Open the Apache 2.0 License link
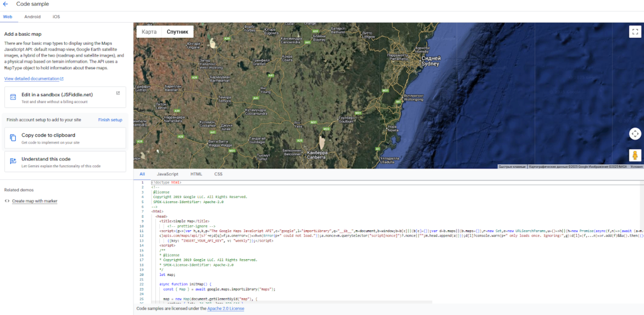The width and height of the screenshot is (644, 315). (225, 309)
